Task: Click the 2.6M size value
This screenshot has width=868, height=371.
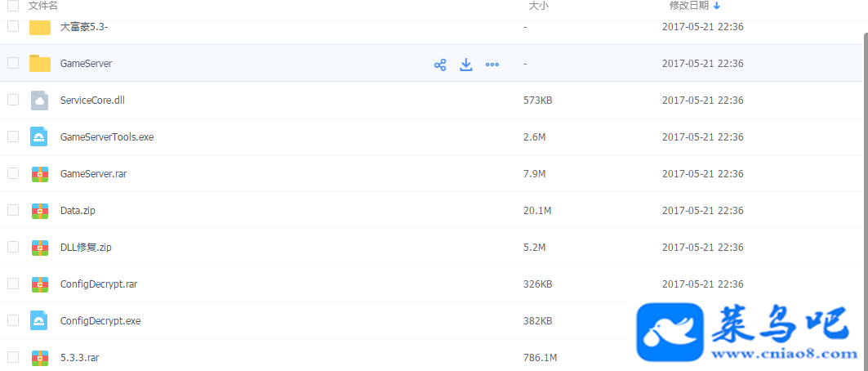Action: tap(534, 136)
